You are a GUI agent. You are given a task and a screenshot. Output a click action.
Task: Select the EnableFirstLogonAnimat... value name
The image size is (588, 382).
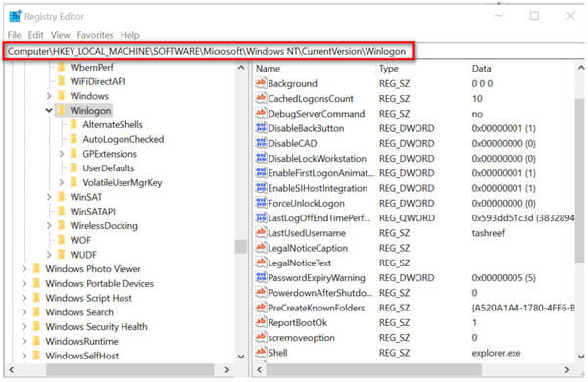321,173
